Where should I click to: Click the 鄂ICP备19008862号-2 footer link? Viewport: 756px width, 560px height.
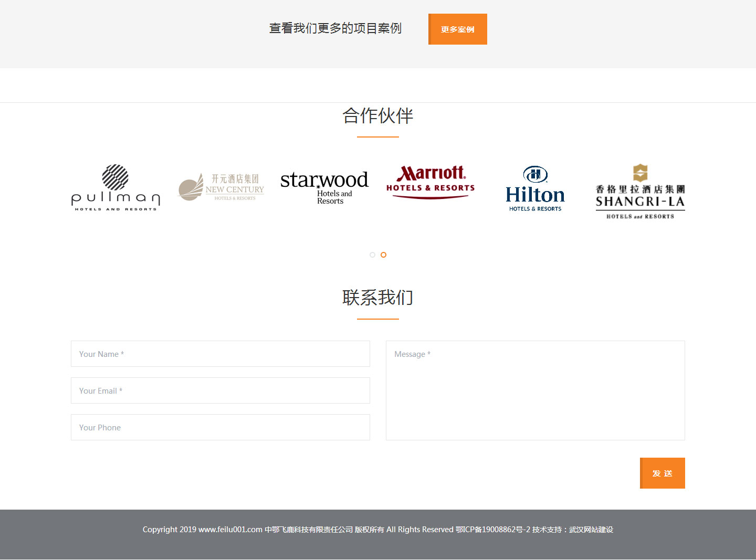(x=493, y=530)
